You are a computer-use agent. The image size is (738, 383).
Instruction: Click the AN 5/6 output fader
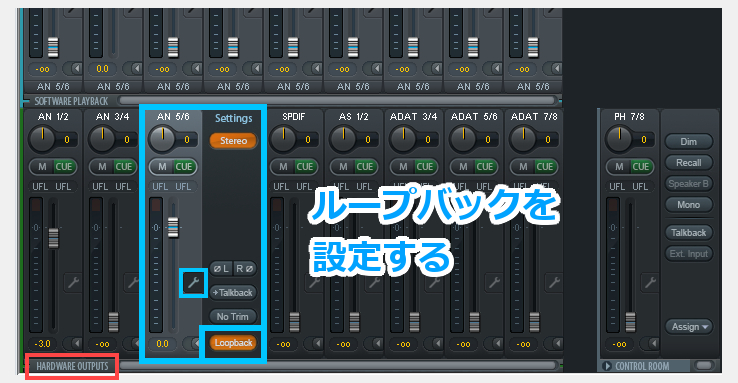click(x=173, y=227)
